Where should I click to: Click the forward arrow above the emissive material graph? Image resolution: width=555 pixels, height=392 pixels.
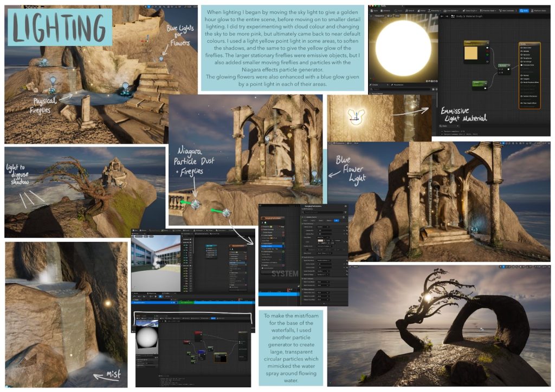point(447,16)
